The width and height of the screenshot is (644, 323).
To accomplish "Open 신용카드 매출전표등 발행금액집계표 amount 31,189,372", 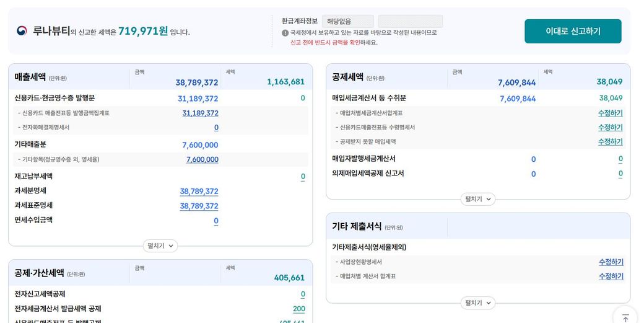I will click(x=200, y=113).
